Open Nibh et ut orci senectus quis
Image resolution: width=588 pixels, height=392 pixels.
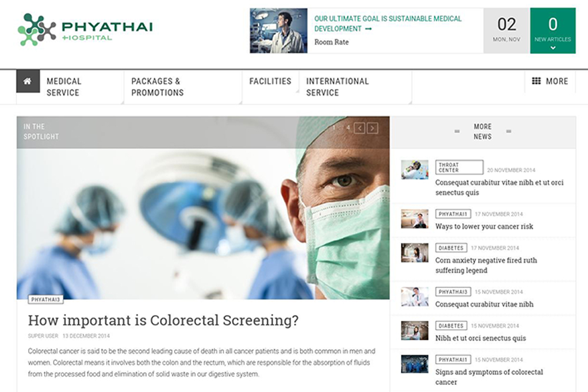[480, 338]
